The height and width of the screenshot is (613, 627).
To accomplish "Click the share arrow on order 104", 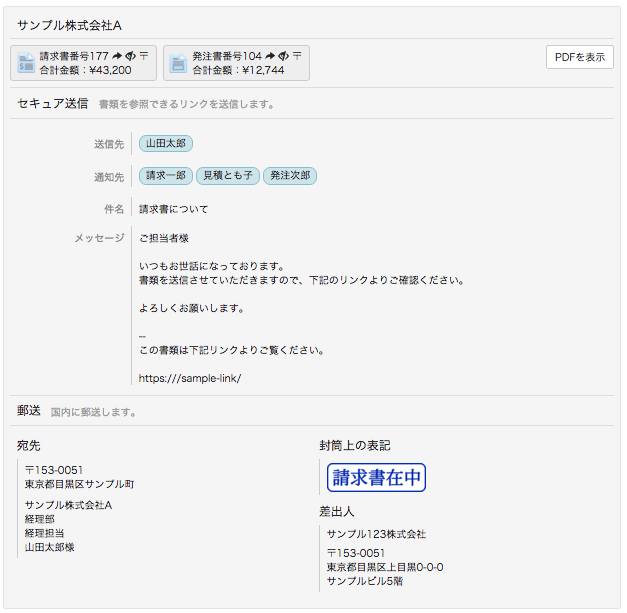I will pos(270,56).
